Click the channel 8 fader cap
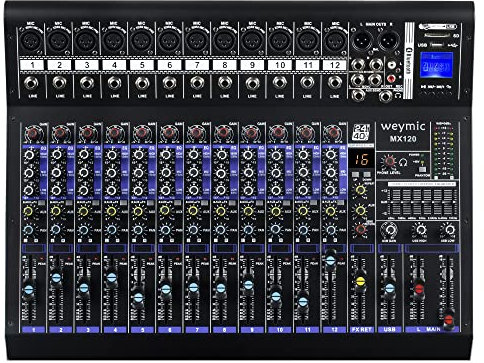This screenshot has height=363, width=484. (x=220, y=289)
